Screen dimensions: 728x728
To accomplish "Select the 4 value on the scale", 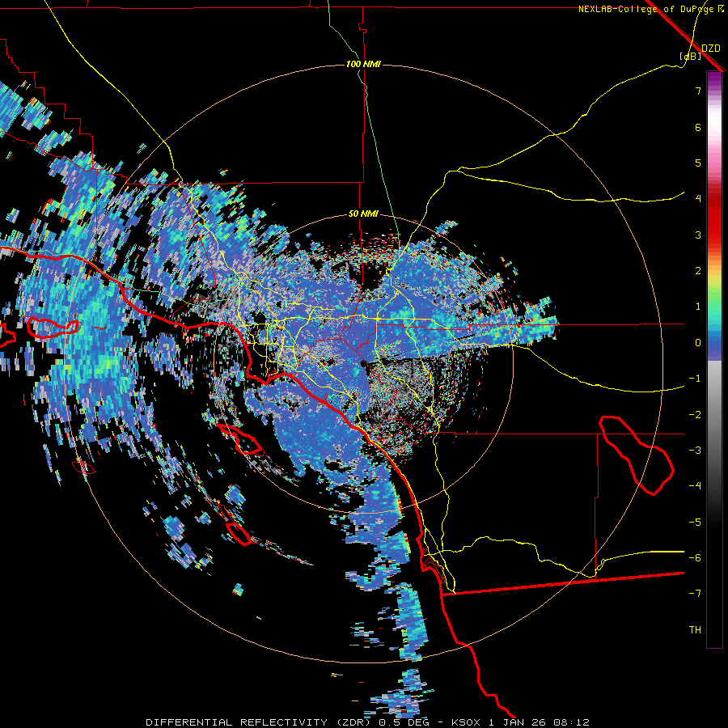I will click(x=698, y=199).
